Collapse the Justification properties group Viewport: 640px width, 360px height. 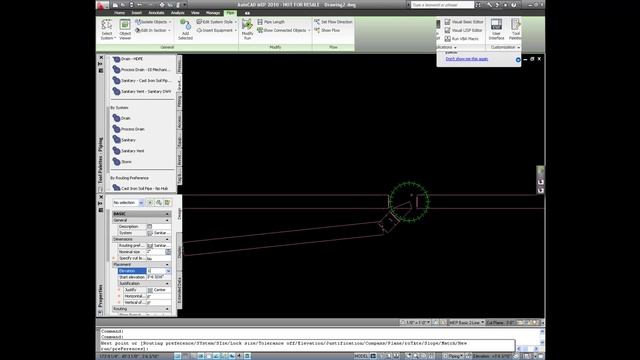[x=167, y=284]
